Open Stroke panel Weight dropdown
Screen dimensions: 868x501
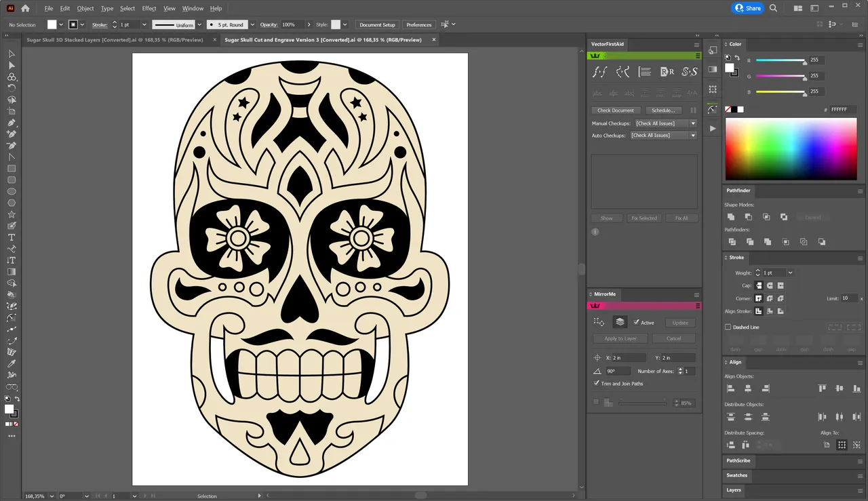(791, 273)
